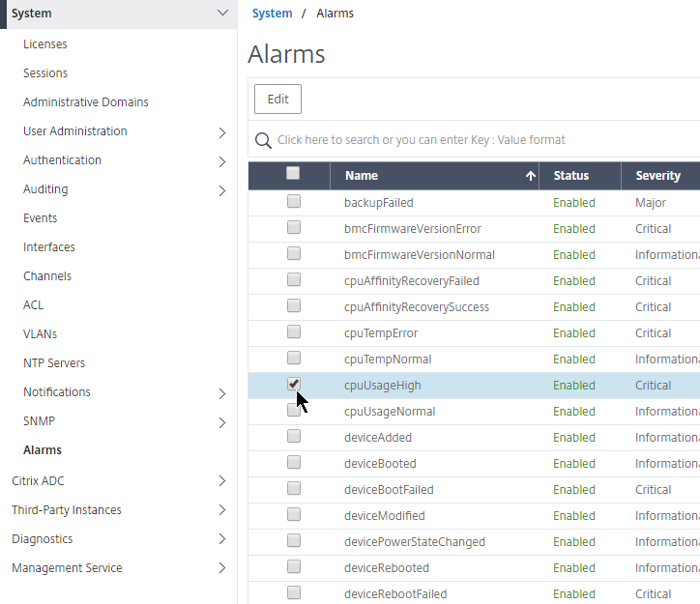
Task: Select the cpuTempError alarm name
Action: coord(381,333)
